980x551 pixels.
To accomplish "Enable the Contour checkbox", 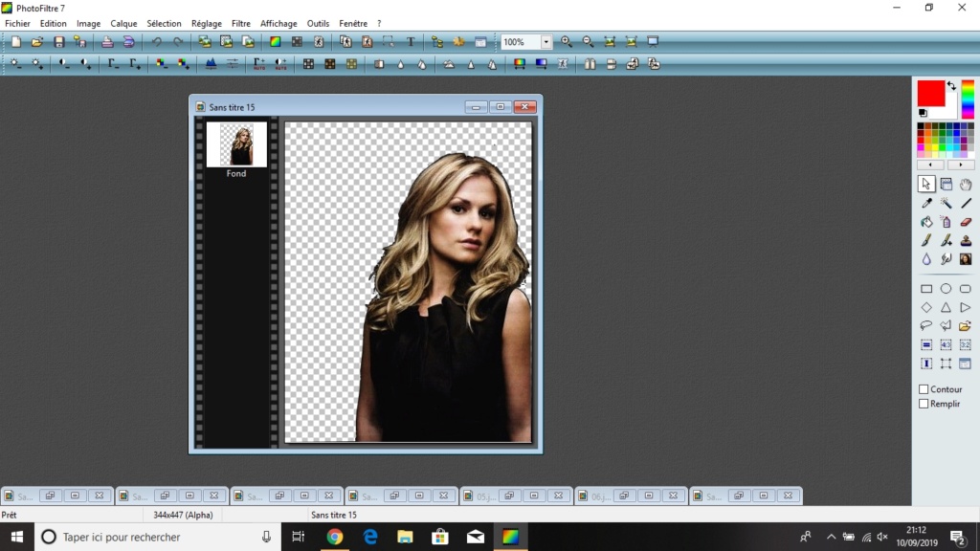I will pyautogui.click(x=924, y=389).
